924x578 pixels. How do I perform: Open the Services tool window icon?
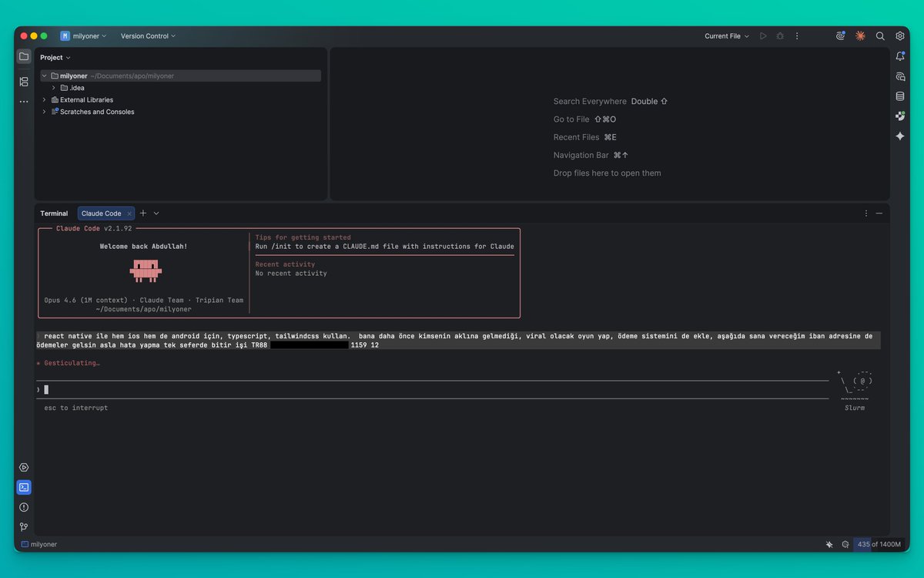[24, 467]
